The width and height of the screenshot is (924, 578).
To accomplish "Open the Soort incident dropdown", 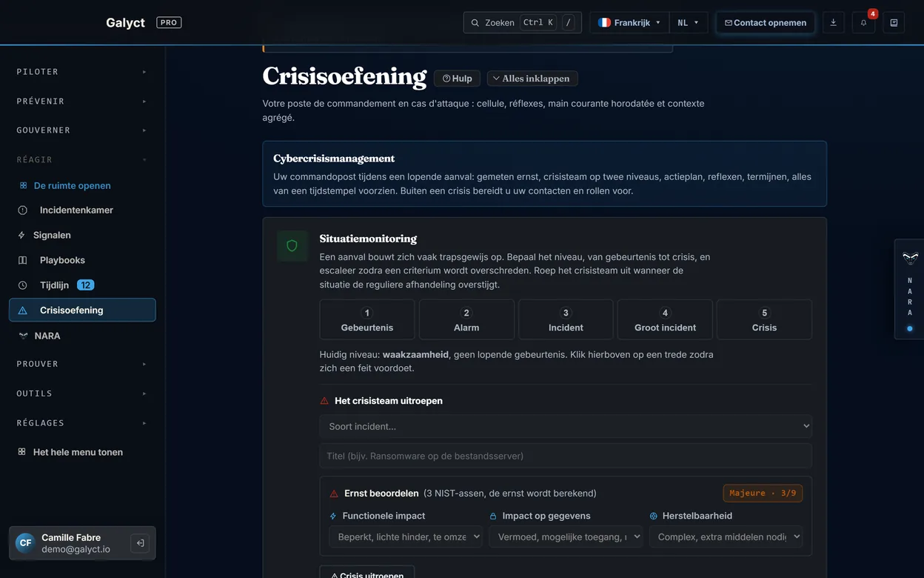I will pyautogui.click(x=566, y=426).
